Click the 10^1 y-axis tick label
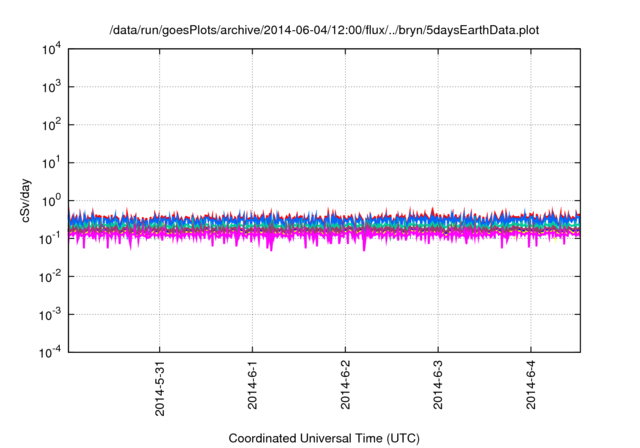Screen dimensions: 640x448 tap(51, 163)
